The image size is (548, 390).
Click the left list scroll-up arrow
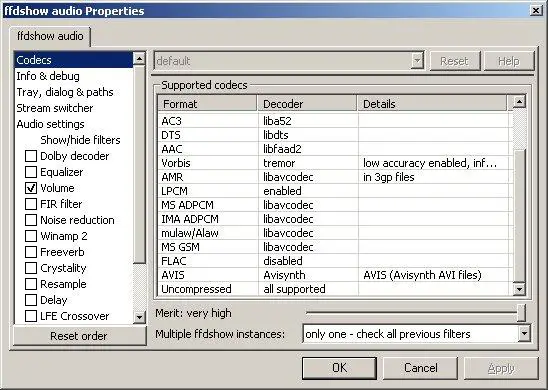[x=139, y=58]
